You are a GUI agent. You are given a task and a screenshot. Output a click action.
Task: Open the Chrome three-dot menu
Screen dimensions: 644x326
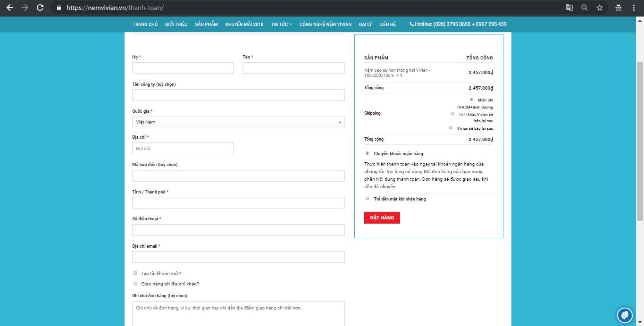(x=634, y=8)
